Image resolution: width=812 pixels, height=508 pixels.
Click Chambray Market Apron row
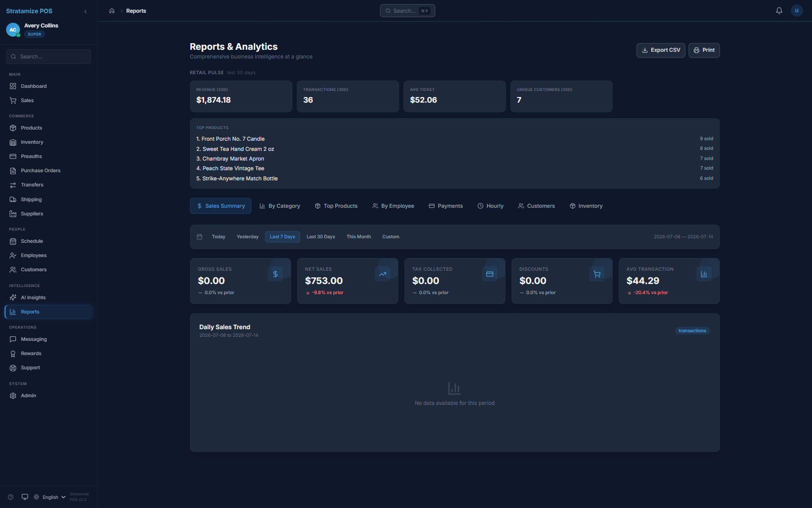tap(455, 158)
